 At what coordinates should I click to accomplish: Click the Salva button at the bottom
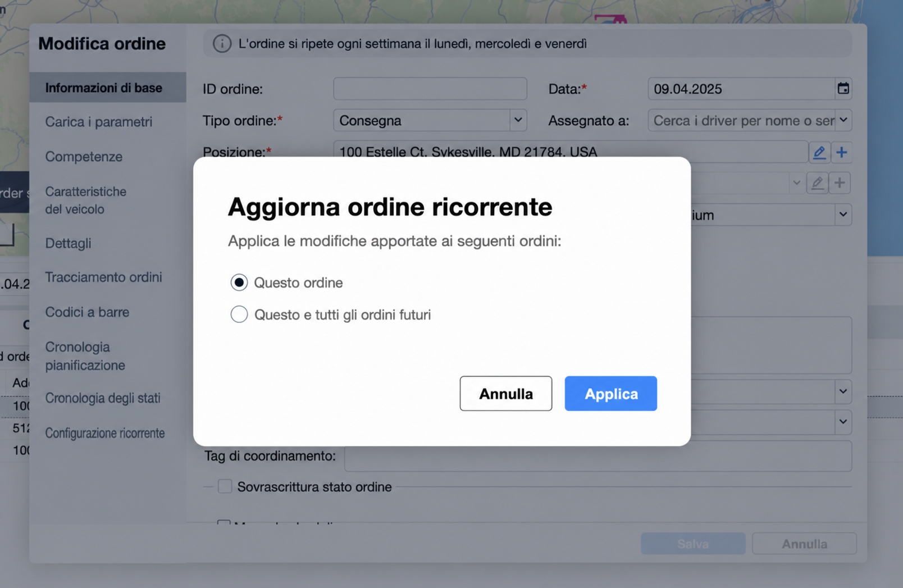[693, 544]
